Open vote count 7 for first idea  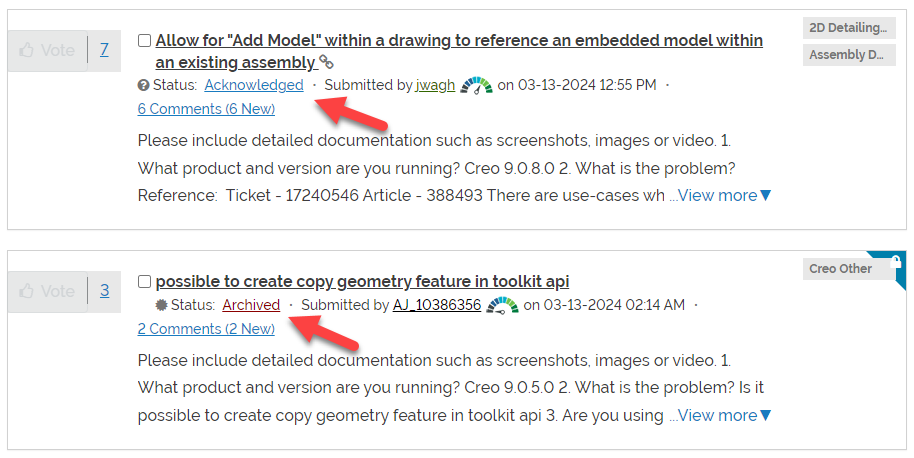[104, 50]
